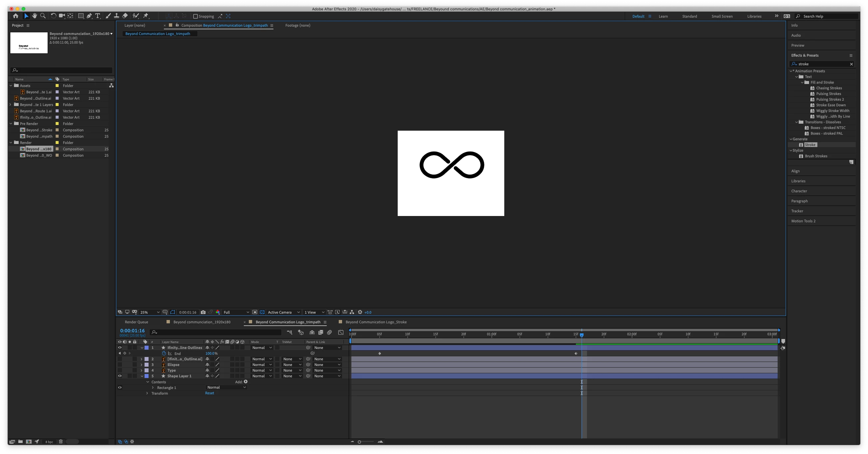
Task: Open Beyond Communication Logo_Stroke timeline tab
Action: point(376,322)
